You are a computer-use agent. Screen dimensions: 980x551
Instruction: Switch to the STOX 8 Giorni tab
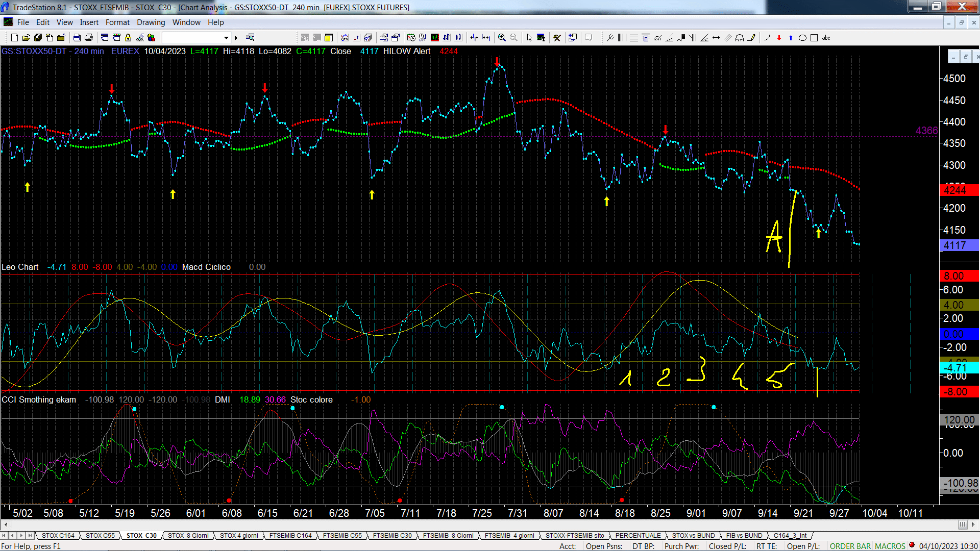(188, 536)
